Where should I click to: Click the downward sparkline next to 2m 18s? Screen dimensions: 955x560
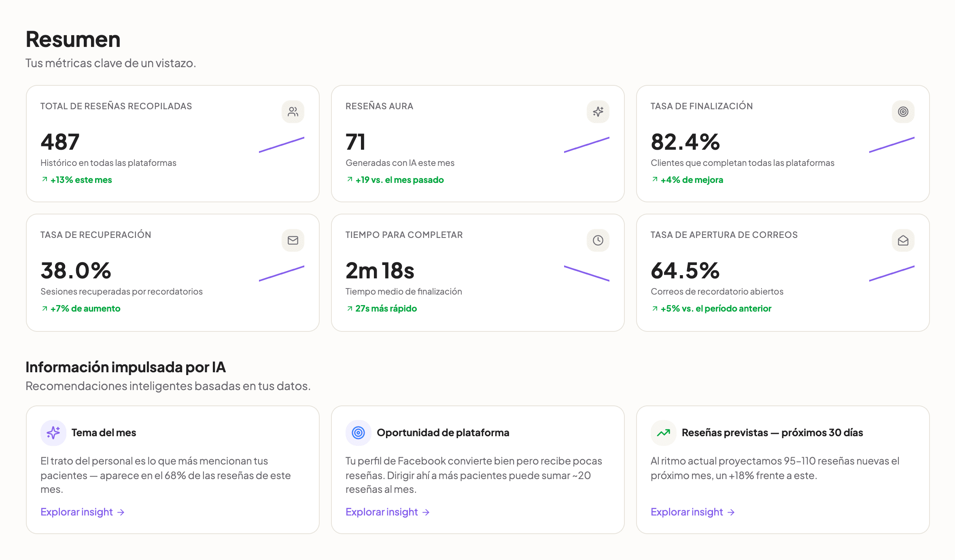587,273
